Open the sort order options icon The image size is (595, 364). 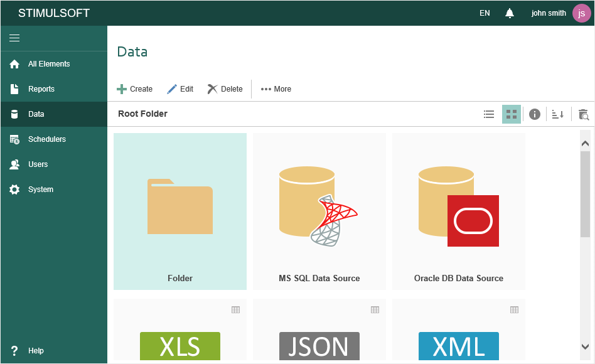click(557, 114)
